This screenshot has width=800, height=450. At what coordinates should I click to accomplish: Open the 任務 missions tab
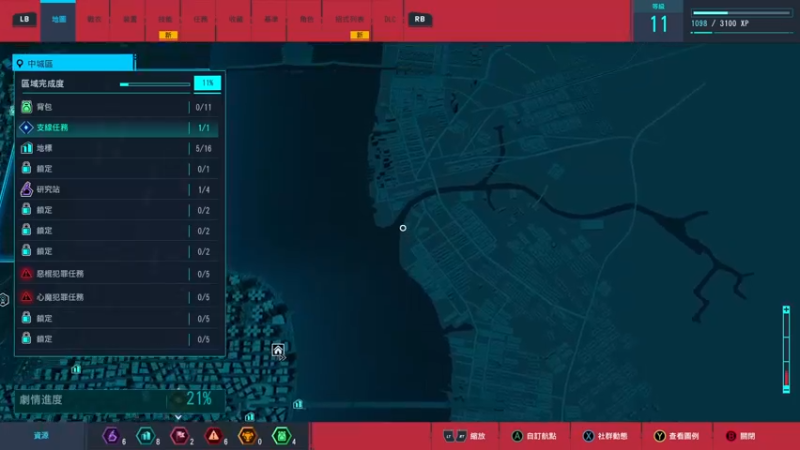[200, 19]
